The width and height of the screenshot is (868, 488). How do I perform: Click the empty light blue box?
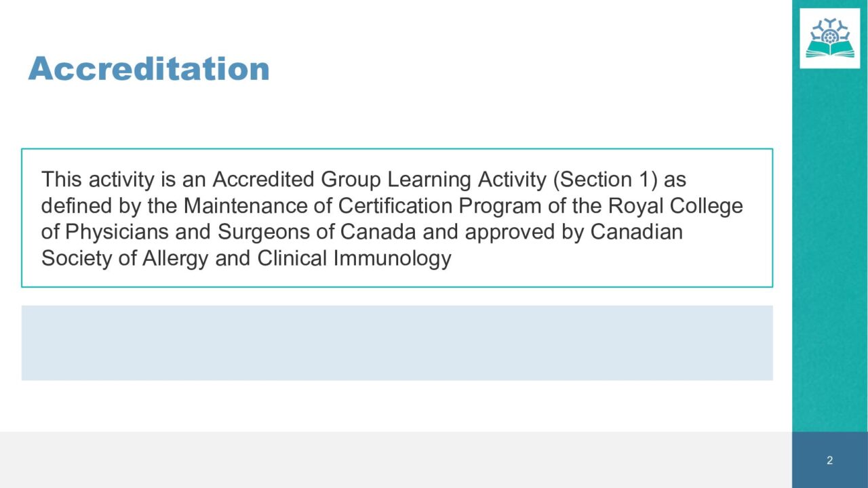(397, 342)
